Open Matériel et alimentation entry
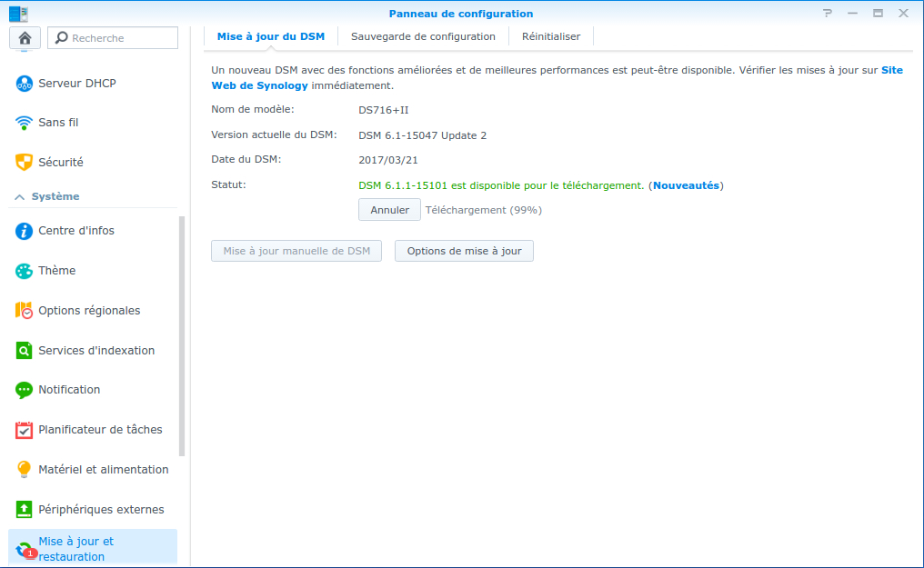Image resolution: width=924 pixels, height=568 pixels. (x=93, y=469)
